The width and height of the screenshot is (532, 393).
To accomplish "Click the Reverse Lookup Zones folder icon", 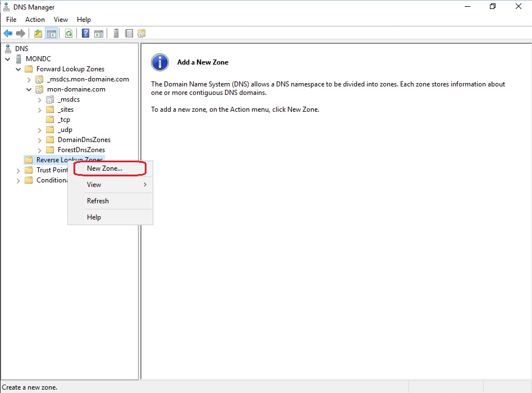I will tap(29, 160).
